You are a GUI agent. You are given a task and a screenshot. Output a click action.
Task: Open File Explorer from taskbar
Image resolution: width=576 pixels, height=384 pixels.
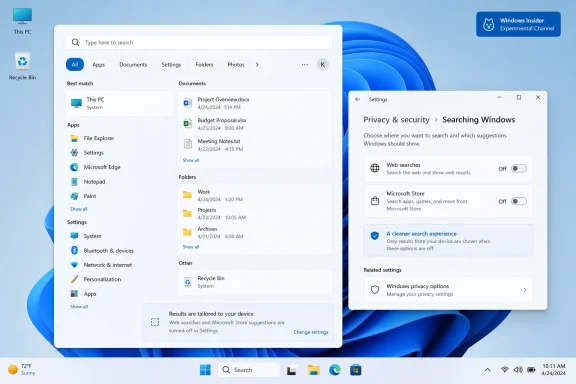pyautogui.click(x=313, y=370)
